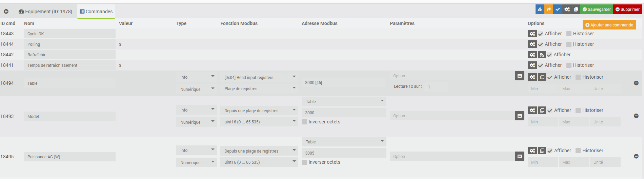644x179 pixels.
Task: Click the copy documents icon in top toolbar
Action: 576,9
